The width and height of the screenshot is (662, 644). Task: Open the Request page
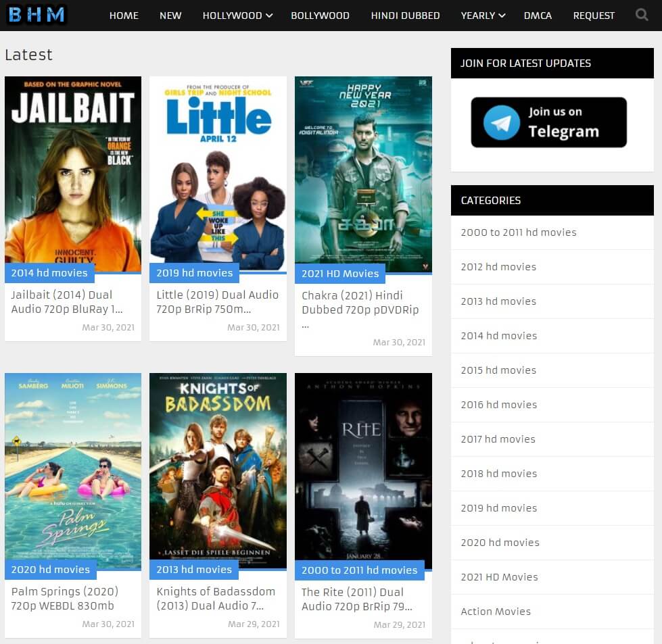pos(594,16)
